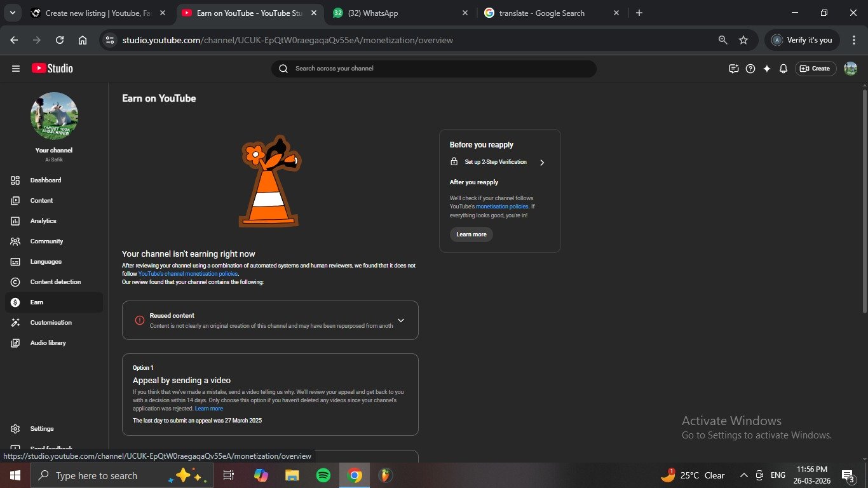The height and width of the screenshot is (488, 868).
Task: Open the YouTube Studio hamburger menu
Action: pos(16,69)
